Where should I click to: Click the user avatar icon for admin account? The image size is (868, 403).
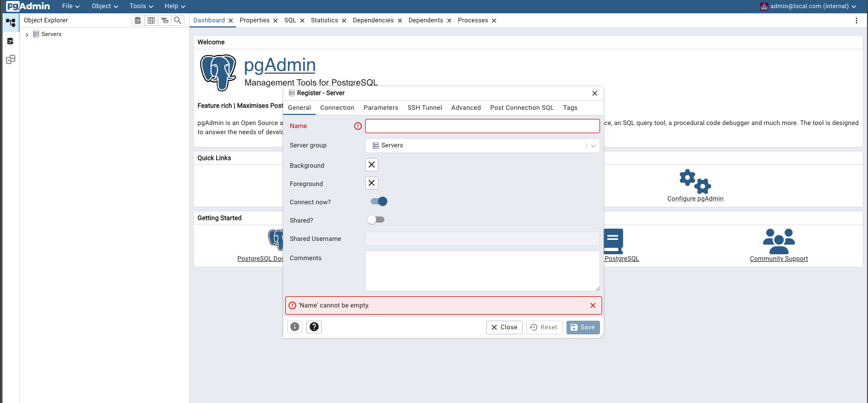[x=764, y=7]
